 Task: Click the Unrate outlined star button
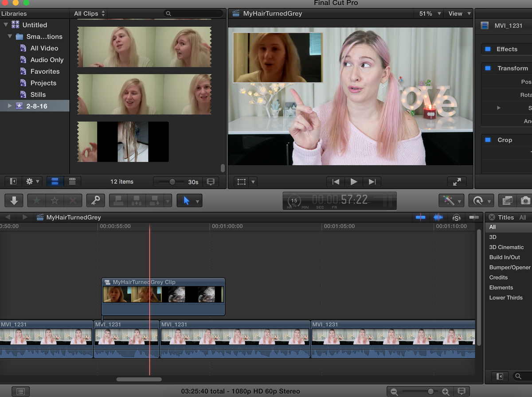(55, 201)
